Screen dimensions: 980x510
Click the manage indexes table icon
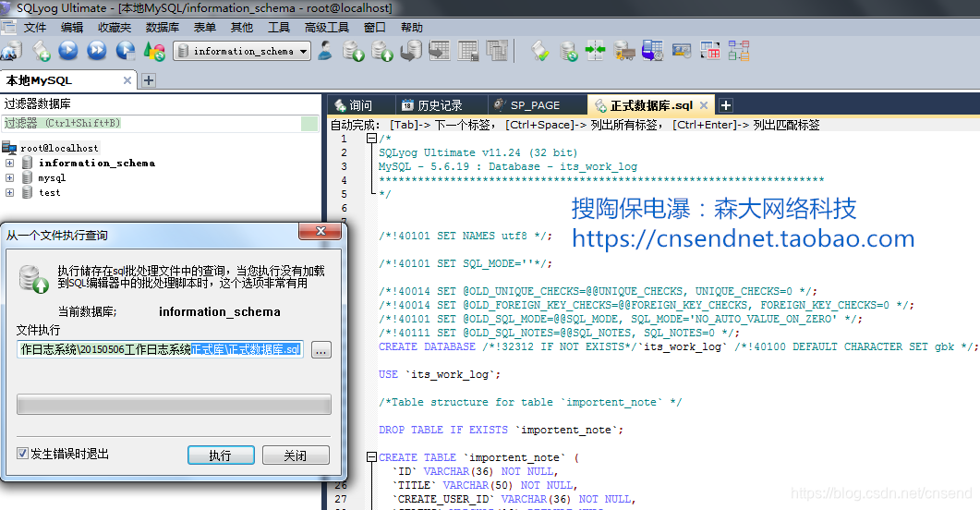coord(497,51)
